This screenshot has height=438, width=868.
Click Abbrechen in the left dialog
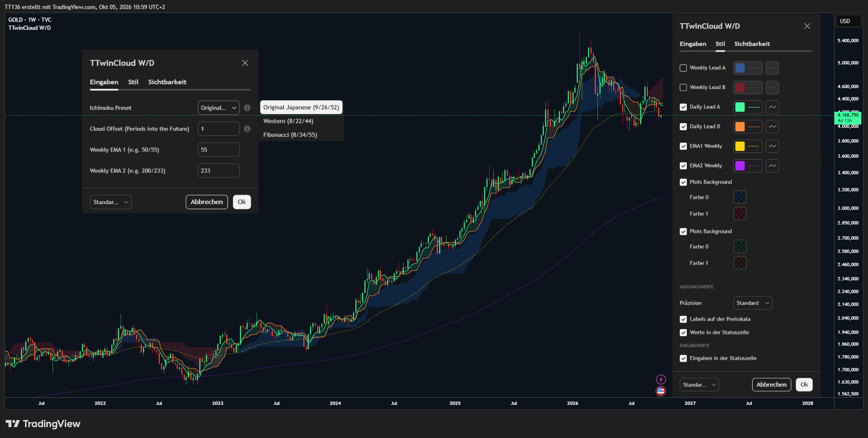click(207, 202)
